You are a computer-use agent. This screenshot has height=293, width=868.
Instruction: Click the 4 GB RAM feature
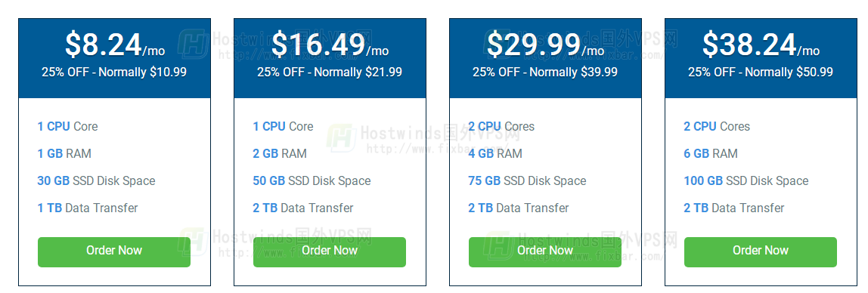[x=495, y=154]
